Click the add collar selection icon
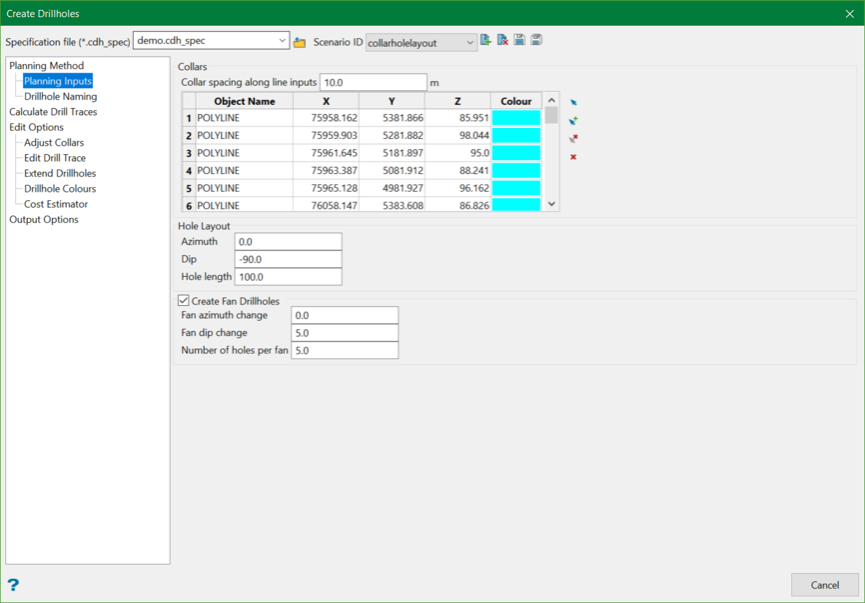865x603 pixels. (x=574, y=121)
